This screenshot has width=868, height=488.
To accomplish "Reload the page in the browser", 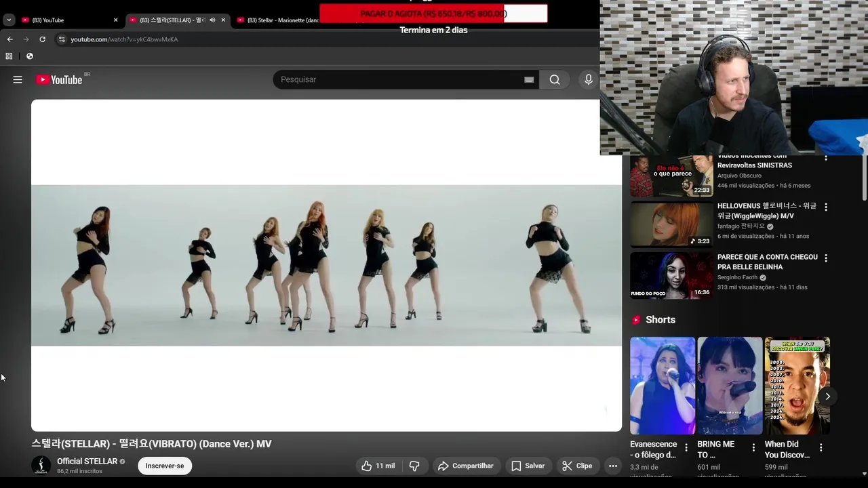I will point(42,39).
